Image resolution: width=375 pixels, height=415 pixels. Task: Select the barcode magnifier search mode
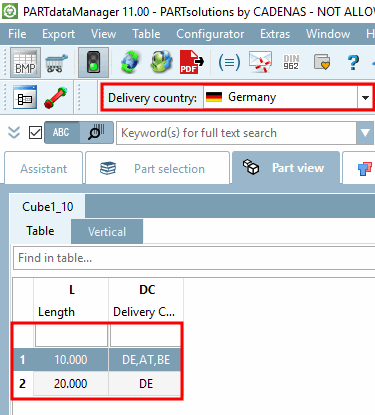pos(96,133)
